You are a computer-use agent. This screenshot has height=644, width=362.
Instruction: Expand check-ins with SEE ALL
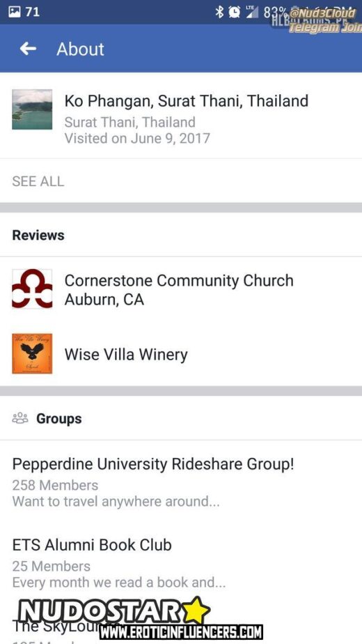point(38,181)
